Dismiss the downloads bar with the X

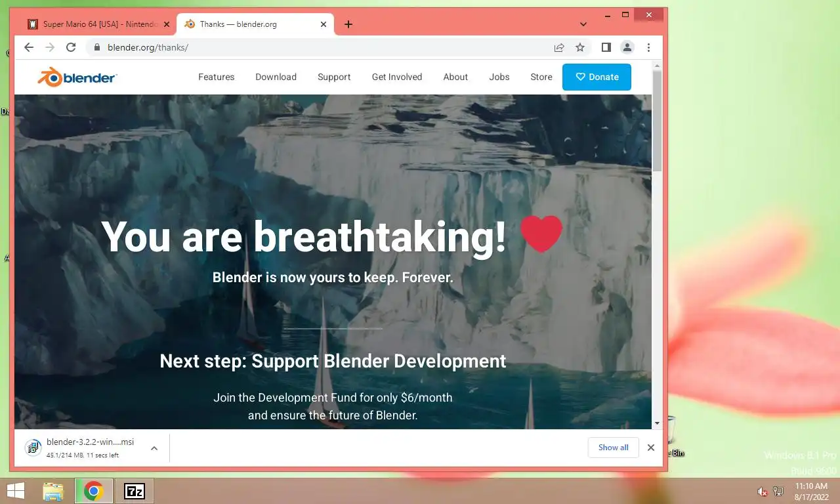click(651, 448)
